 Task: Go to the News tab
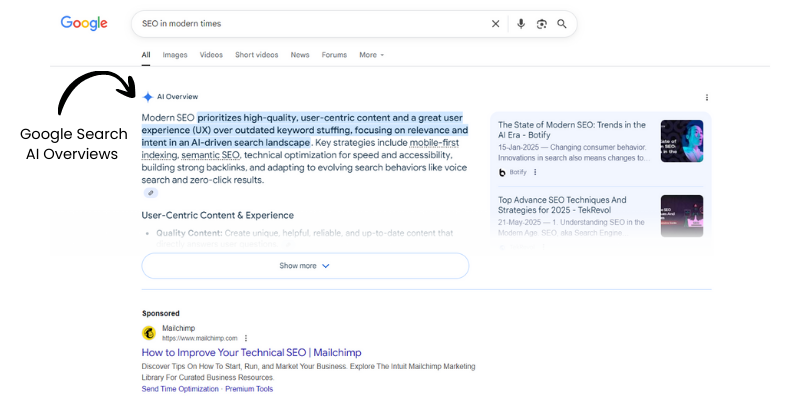(300, 55)
